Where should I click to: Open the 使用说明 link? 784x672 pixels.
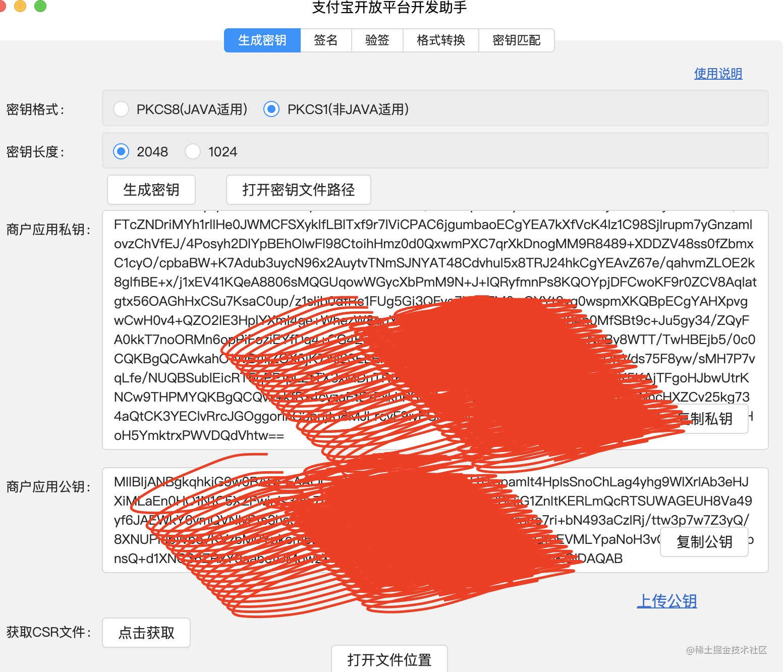tap(718, 74)
